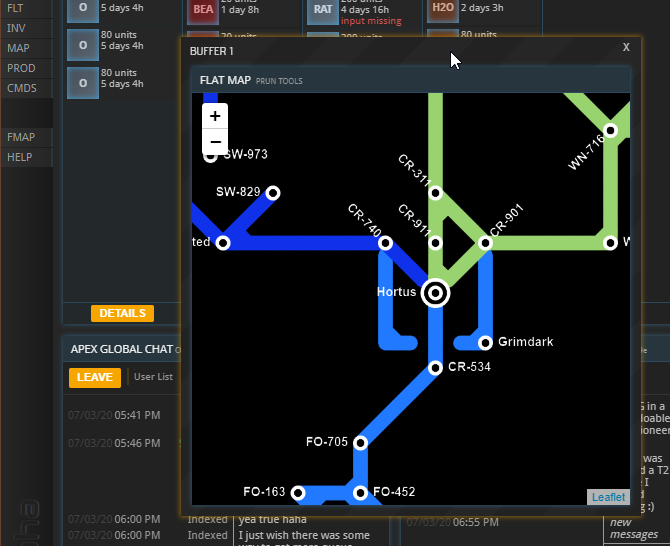The width and height of the screenshot is (670, 546).
Task: Open the HELP sidebar item
Action: [x=26, y=157]
